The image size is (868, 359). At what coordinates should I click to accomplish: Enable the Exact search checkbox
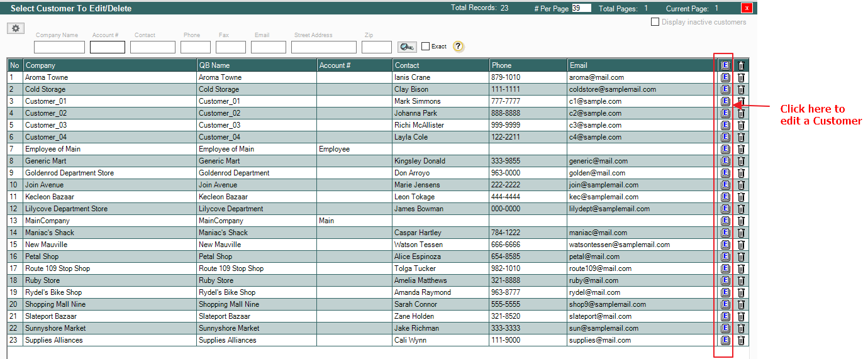click(x=426, y=47)
